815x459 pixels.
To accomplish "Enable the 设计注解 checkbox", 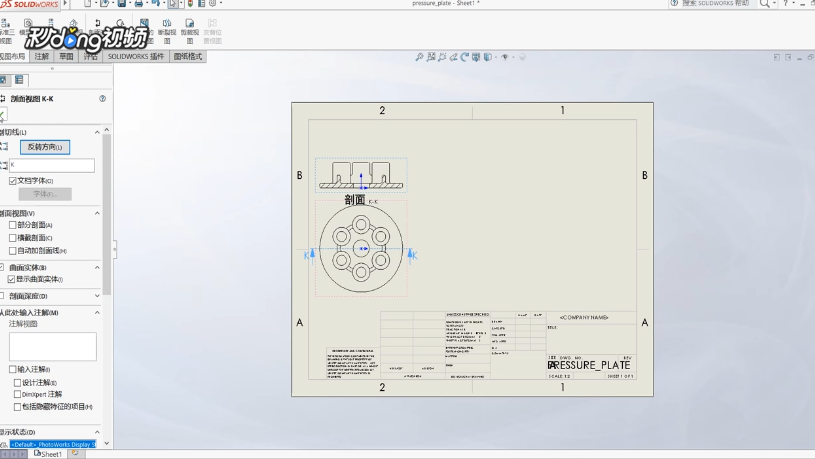I will [17, 383].
